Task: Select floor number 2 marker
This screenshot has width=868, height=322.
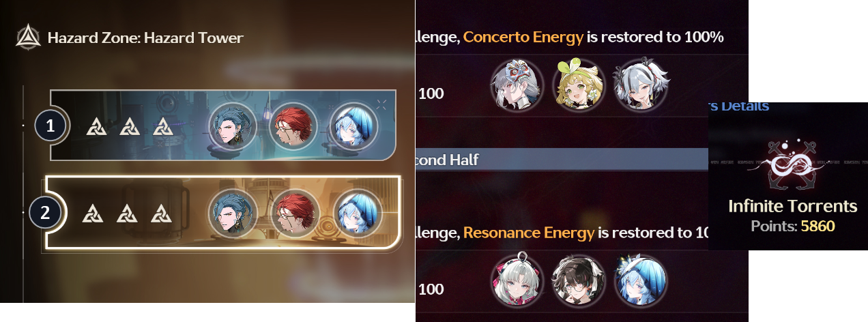Action: tap(45, 213)
